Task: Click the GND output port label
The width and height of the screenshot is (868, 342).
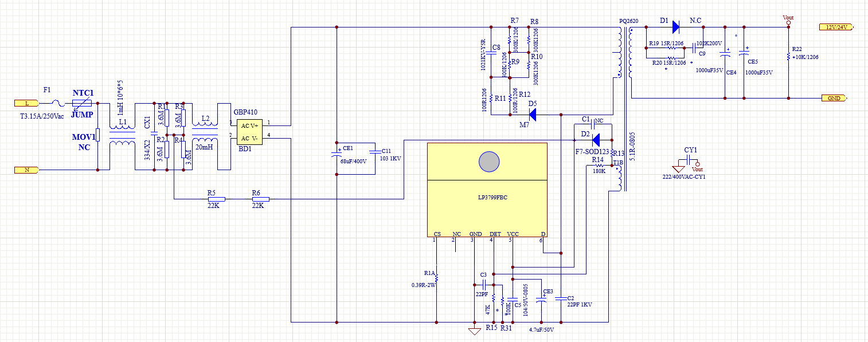Action: point(832,98)
